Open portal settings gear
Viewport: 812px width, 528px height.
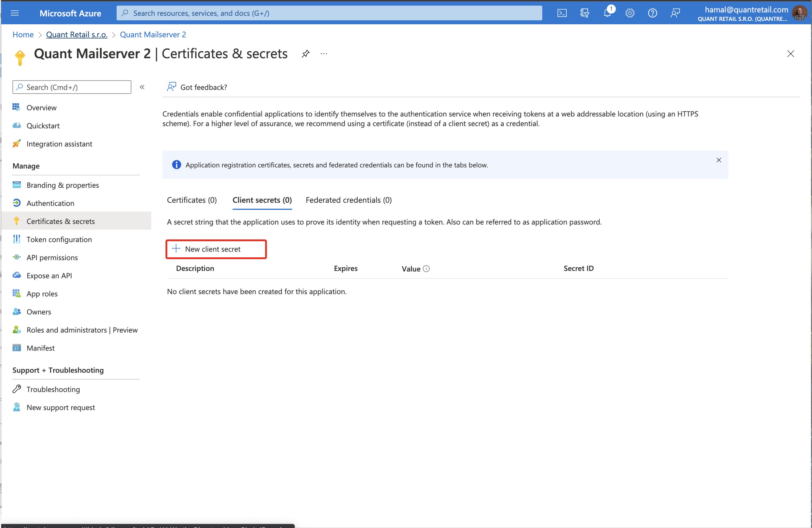630,13
